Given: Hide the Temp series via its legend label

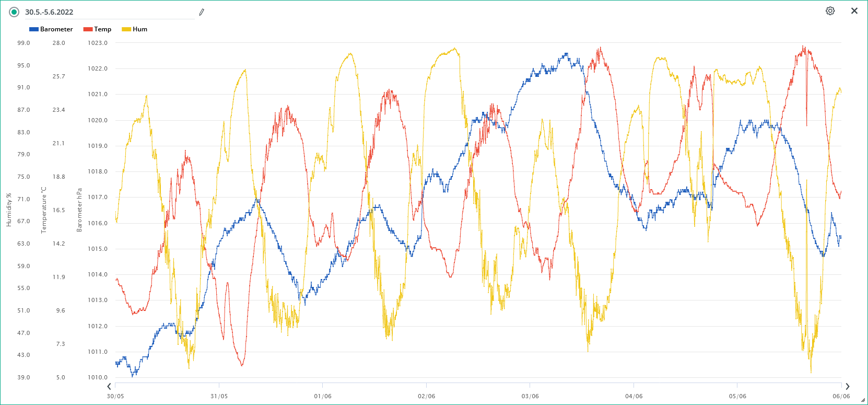Looking at the screenshot, I should (x=103, y=29).
